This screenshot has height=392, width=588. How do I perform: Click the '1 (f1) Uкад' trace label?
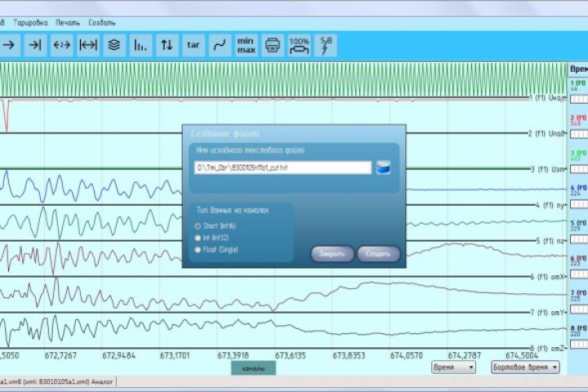pos(547,98)
